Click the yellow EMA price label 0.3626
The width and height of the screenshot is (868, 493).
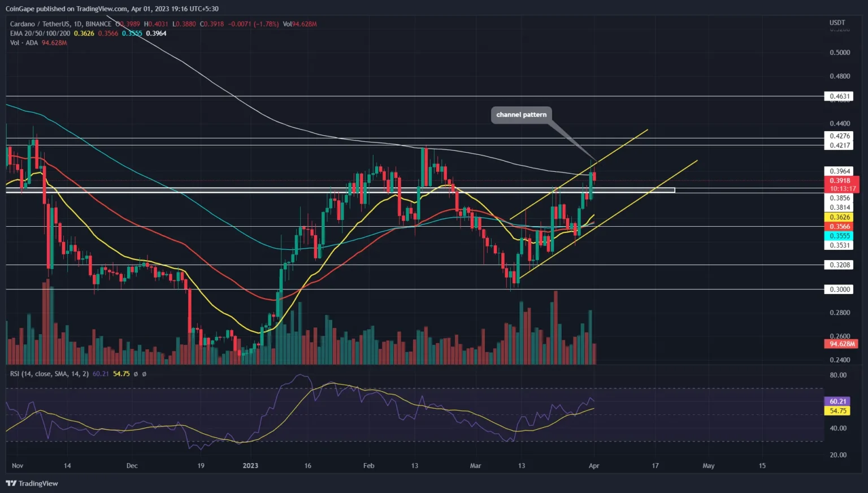[840, 217]
